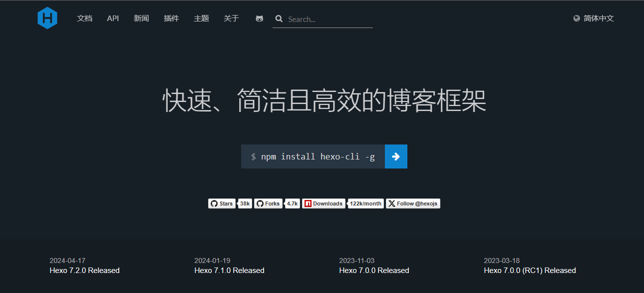The width and height of the screenshot is (644, 293).
Task: Open the GitHub Stars badge
Action: coord(222,203)
